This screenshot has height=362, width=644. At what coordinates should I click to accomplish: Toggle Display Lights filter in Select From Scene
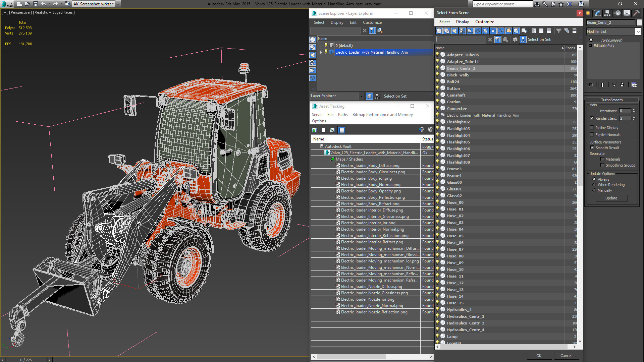pyautogui.click(x=454, y=31)
